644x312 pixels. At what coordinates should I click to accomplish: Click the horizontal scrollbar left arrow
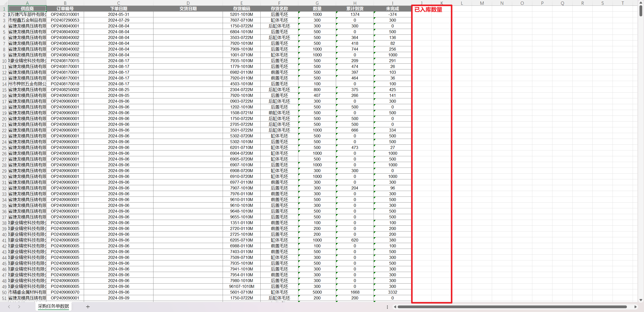pos(395,307)
